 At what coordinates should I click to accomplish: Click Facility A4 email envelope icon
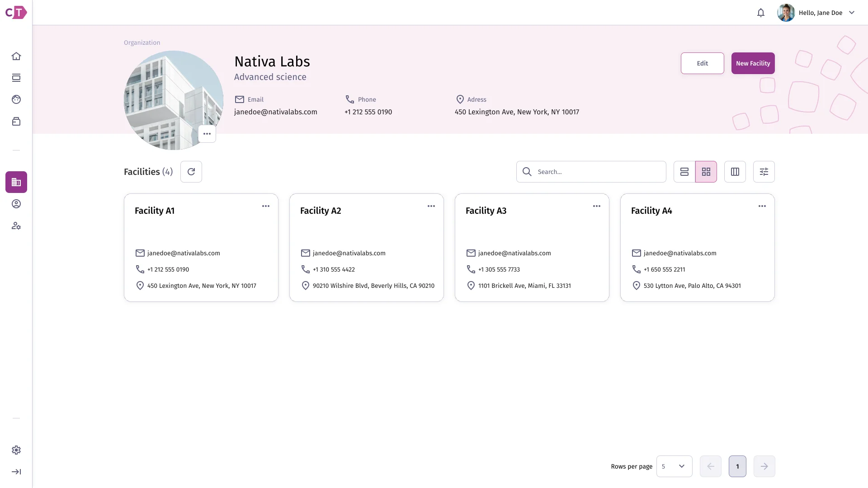tap(637, 253)
